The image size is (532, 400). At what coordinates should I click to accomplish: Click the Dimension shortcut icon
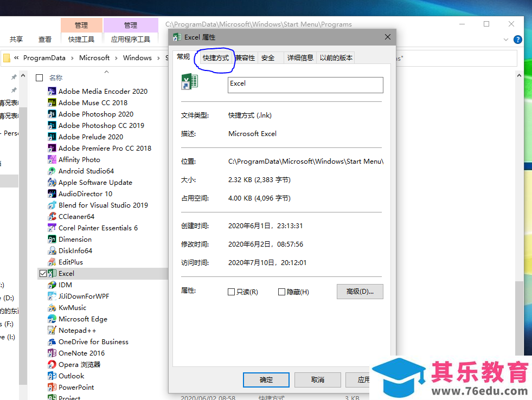tap(52, 240)
